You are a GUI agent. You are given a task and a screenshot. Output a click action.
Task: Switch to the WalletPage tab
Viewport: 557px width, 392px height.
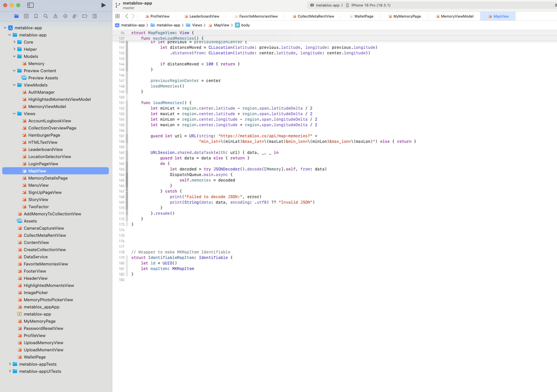pos(361,16)
